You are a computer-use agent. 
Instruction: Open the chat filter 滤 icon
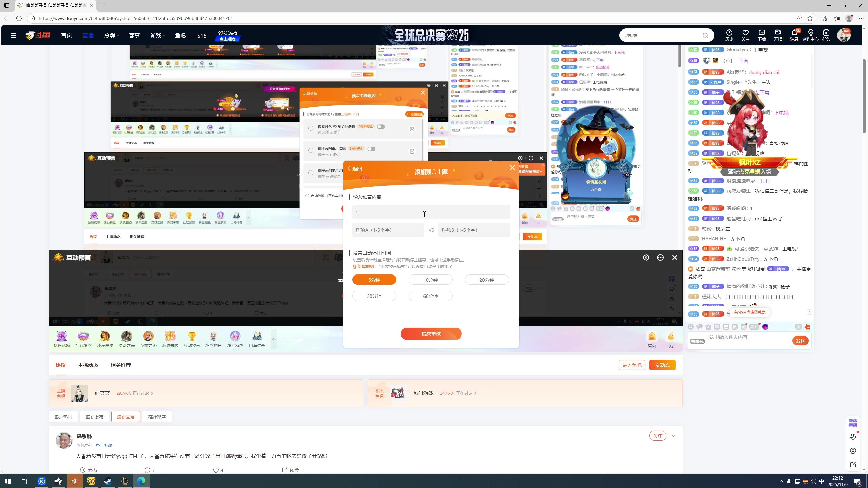point(798,326)
